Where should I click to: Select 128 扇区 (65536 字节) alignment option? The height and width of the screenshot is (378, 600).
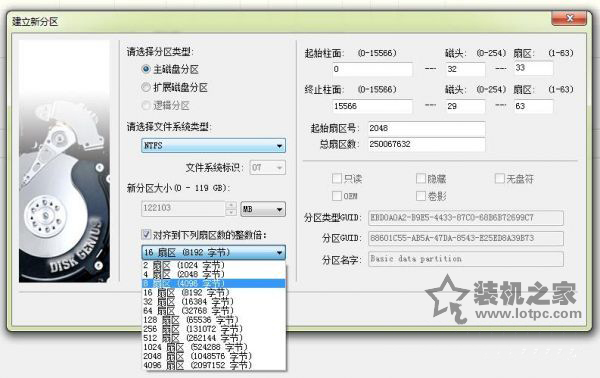(x=214, y=320)
